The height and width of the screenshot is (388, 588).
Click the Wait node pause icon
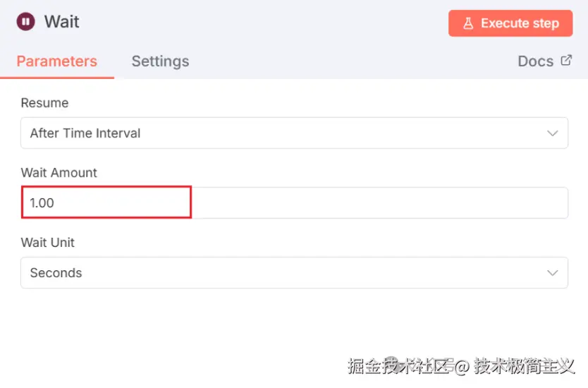click(x=25, y=22)
